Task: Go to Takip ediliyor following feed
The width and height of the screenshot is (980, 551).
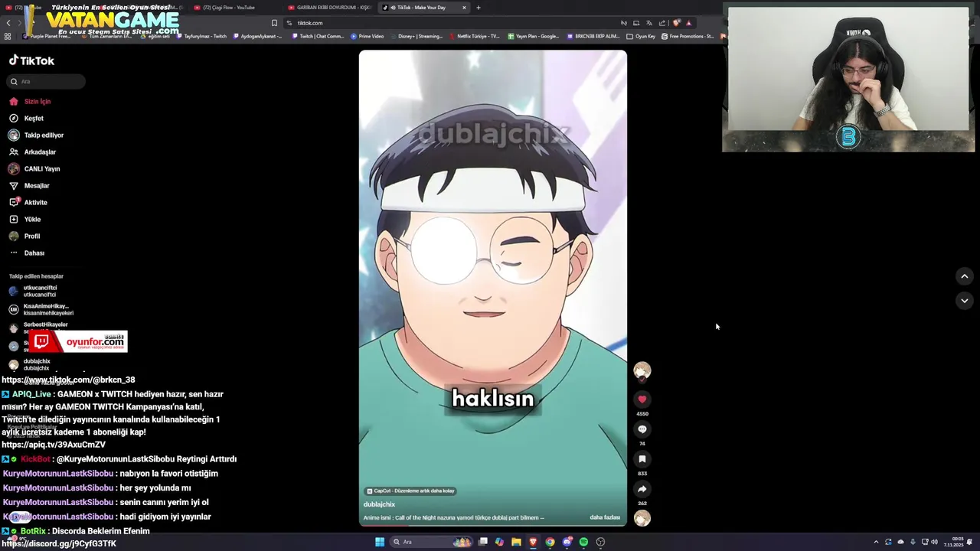Action: (x=36, y=135)
